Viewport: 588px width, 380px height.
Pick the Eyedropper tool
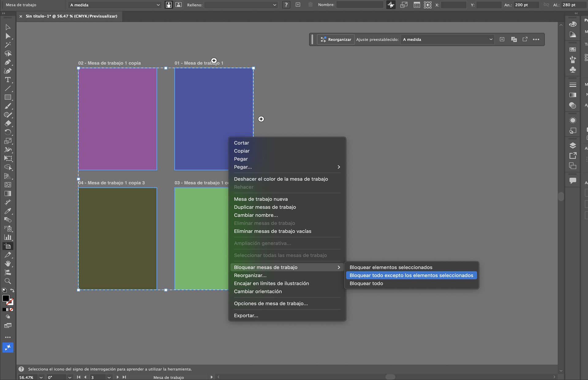click(8, 211)
